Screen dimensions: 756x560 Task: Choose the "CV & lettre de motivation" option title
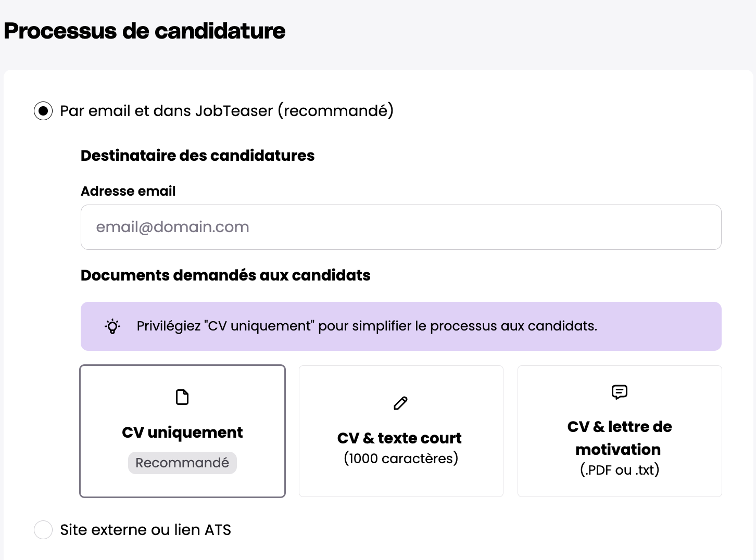tap(619, 438)
